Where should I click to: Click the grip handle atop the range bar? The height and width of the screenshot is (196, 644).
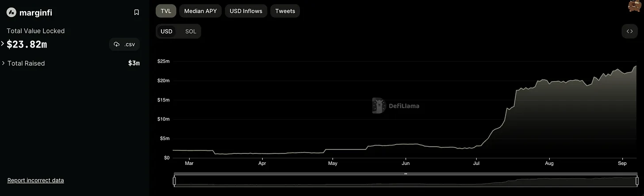click(406, 174)
